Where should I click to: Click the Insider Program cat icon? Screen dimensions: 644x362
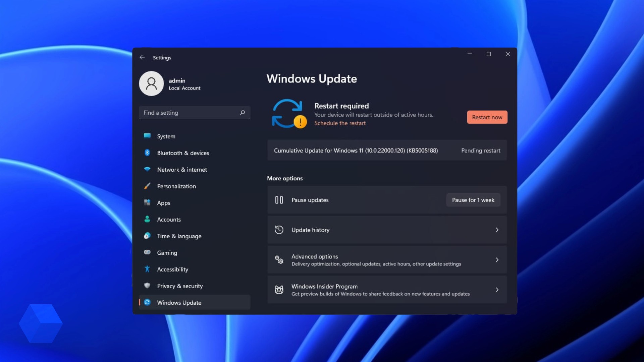pyautogui.click(x=279, y=290)
